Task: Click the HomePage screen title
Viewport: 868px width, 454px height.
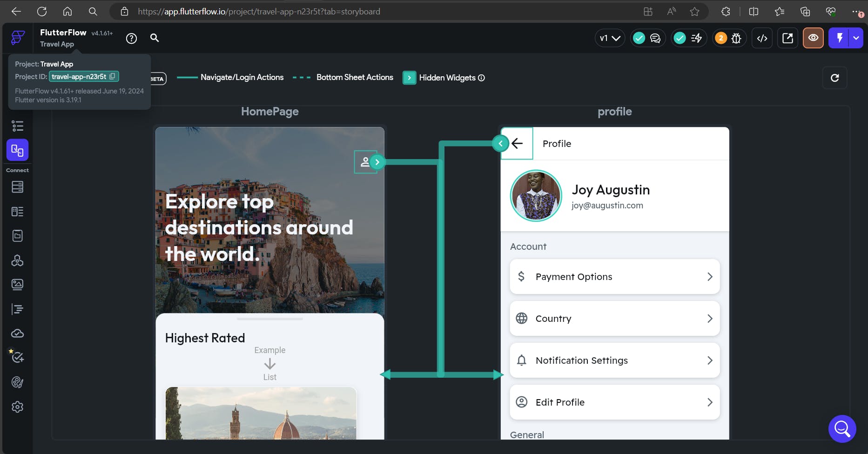Action: 270,112
